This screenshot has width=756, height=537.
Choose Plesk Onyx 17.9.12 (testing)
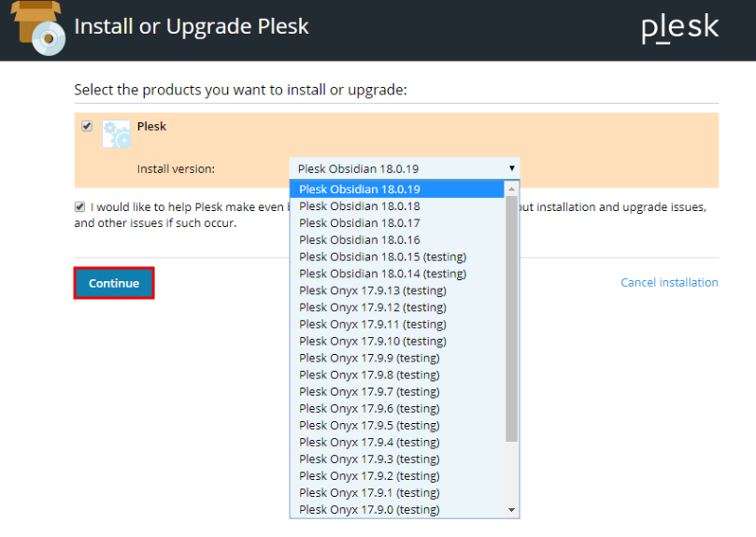point(397,307)
